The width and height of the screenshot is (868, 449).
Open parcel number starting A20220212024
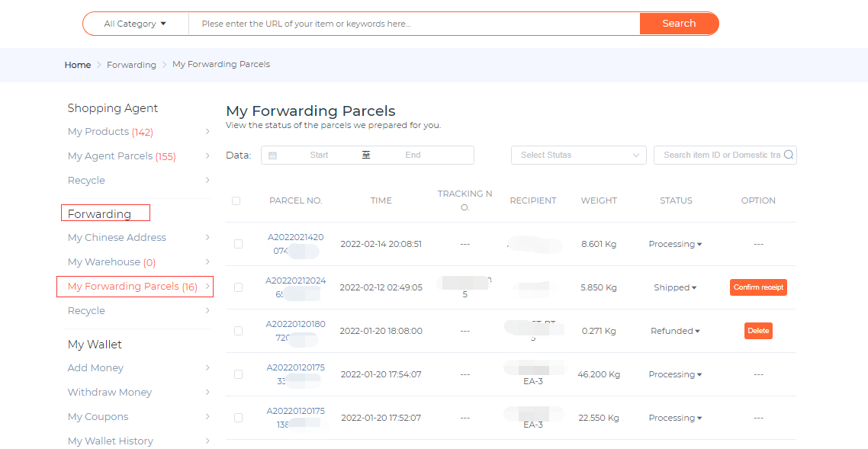pyautogui.click(x=296, y=287)
